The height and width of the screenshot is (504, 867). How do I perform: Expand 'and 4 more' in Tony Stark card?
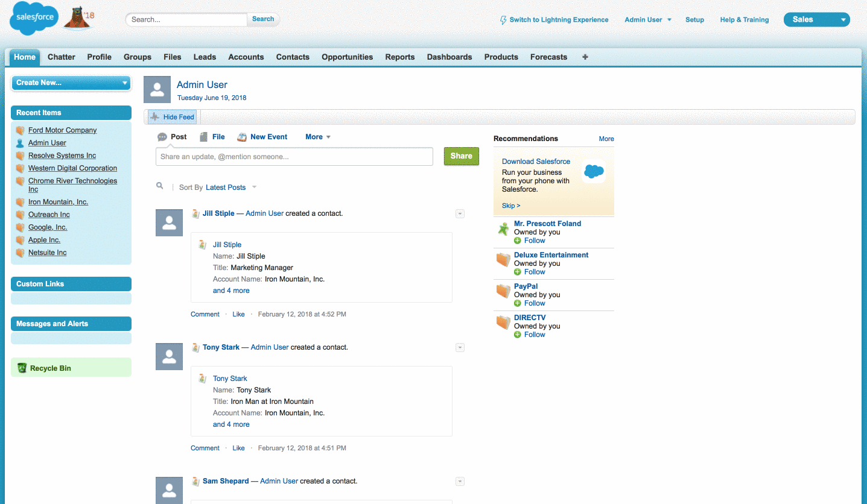231,424
